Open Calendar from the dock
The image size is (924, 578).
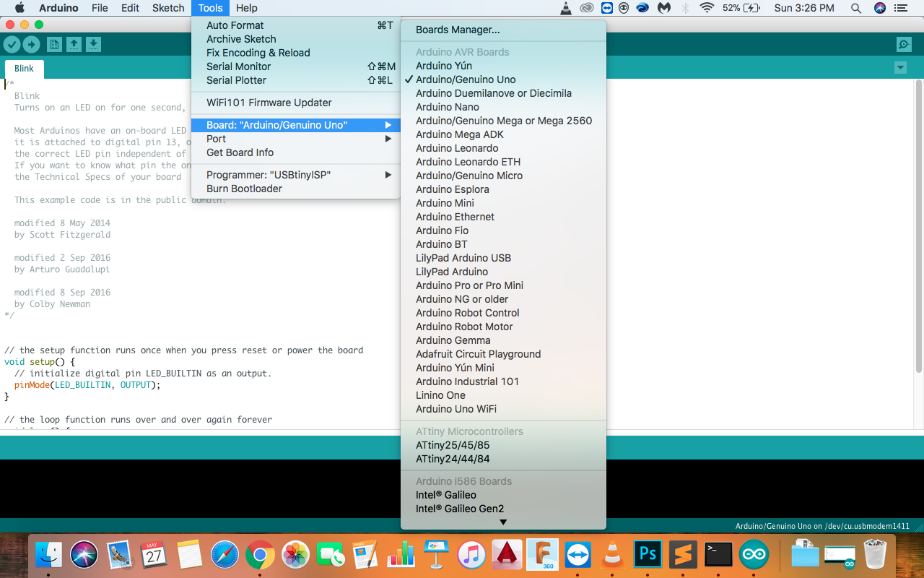154,555
